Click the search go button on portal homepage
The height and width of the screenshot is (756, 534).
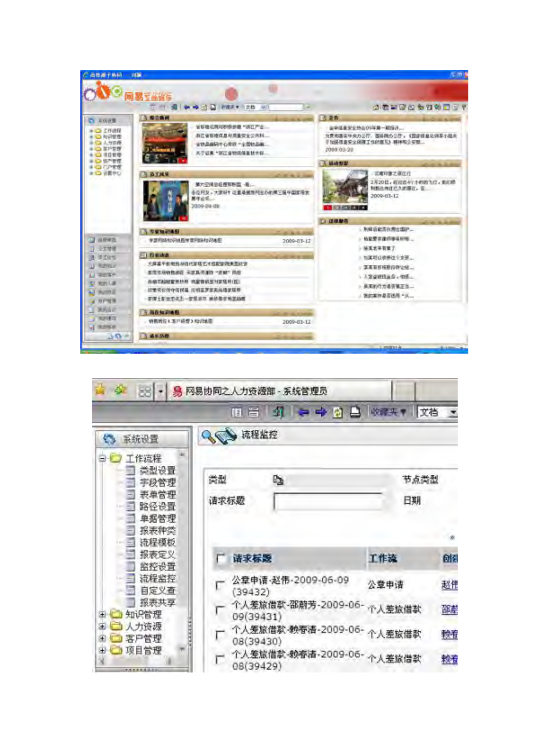[308, 107]
